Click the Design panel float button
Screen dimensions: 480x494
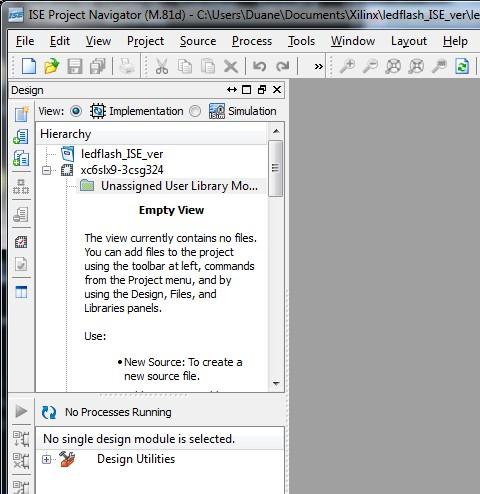(262, 90)
